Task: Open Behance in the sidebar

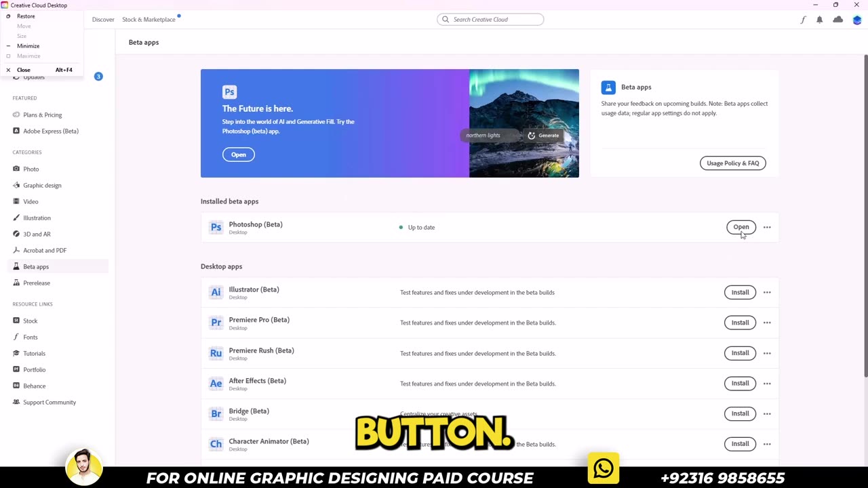Action: [x=34, y=386]
